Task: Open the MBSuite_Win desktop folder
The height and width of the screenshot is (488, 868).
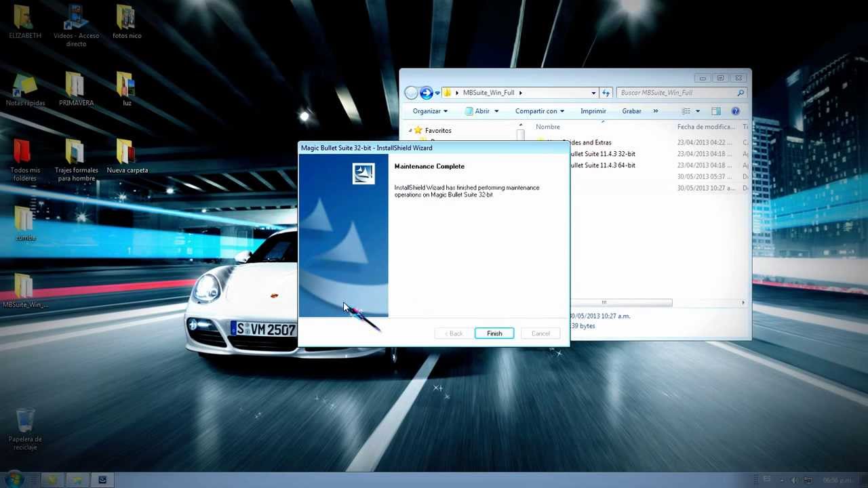Action: coord(25,291)
